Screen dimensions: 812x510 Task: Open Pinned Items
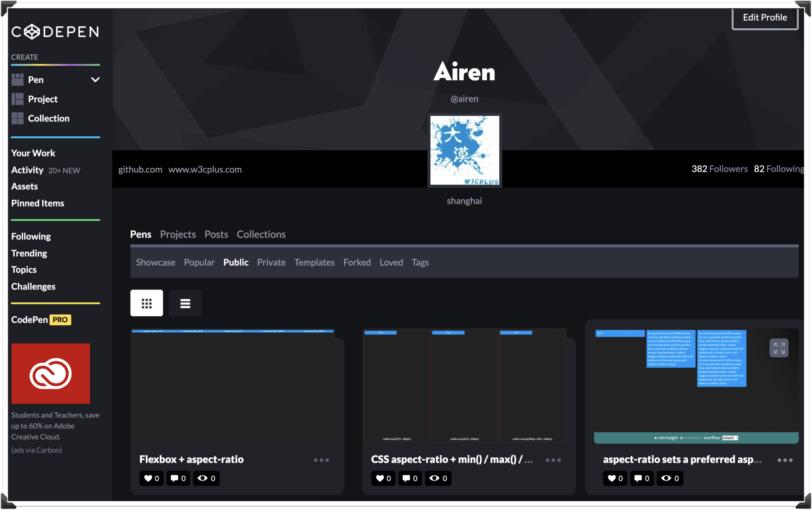tap(37, 203)
